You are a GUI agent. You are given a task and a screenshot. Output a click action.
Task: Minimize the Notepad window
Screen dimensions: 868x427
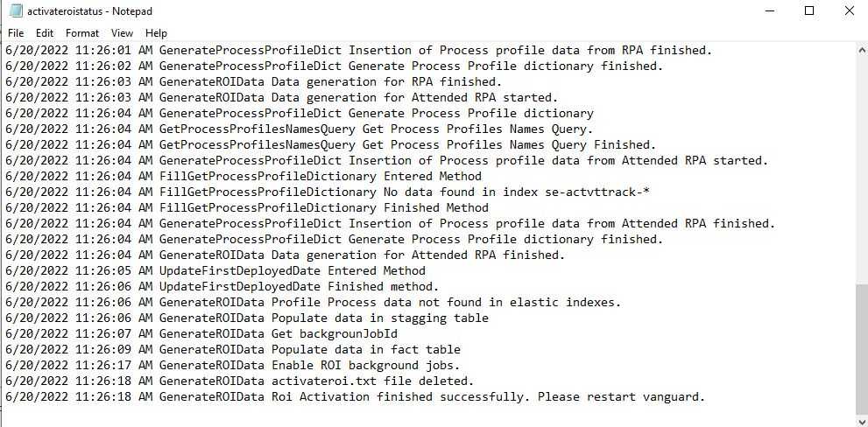(769, 10)
